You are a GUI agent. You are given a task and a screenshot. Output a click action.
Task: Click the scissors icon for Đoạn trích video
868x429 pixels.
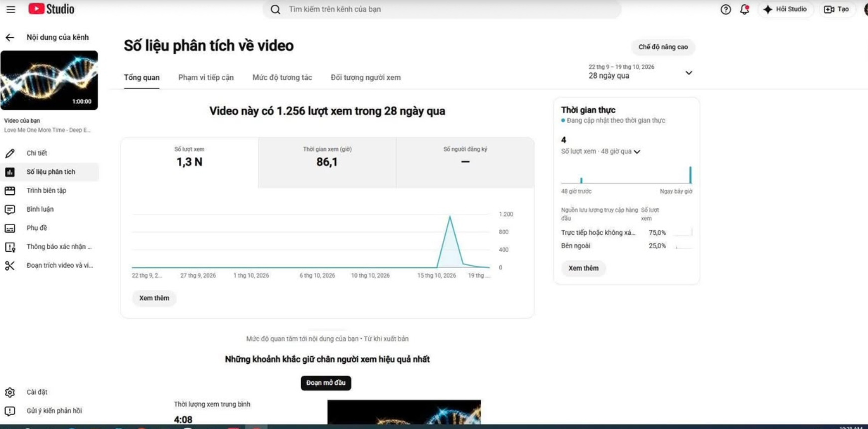pos(10,266)
